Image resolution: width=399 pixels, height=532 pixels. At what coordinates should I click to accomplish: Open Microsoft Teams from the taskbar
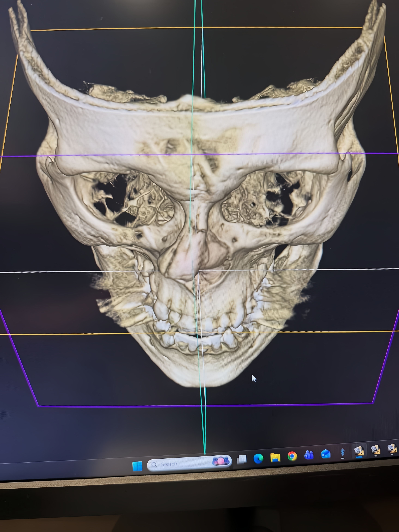pos(309,455)
